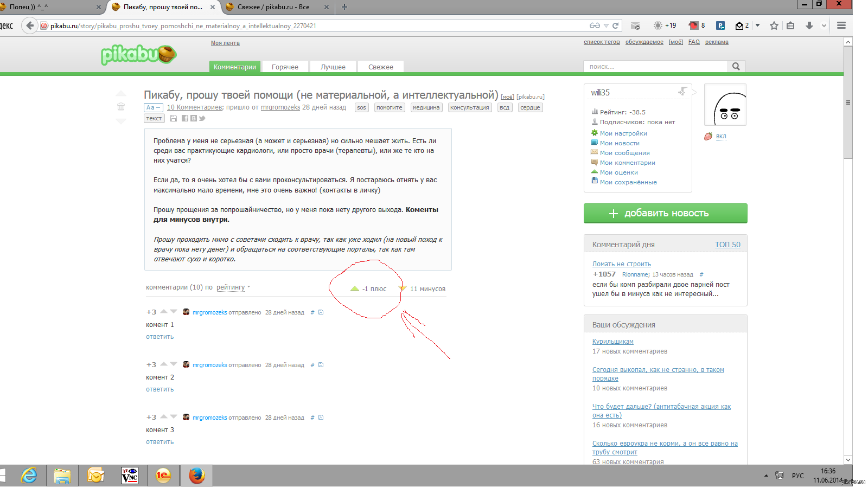Click the 'сердце' tag
This screenshot has height=488, width=868.
point(530,107)
